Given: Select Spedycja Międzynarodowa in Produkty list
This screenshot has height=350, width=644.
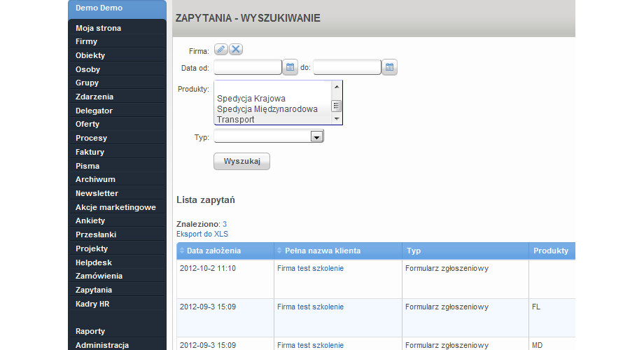Looking at the screenshot, I should click(x=267, y=109).
